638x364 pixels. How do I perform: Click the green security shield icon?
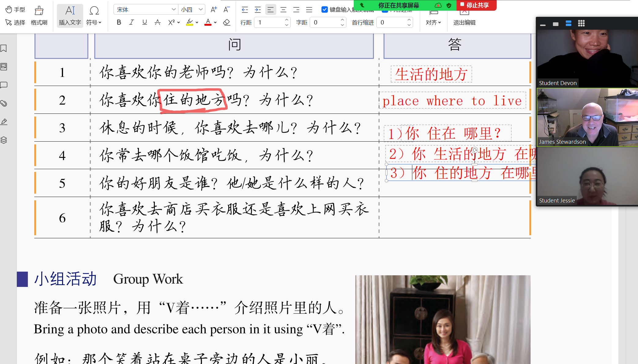click(x=449, y=5)
